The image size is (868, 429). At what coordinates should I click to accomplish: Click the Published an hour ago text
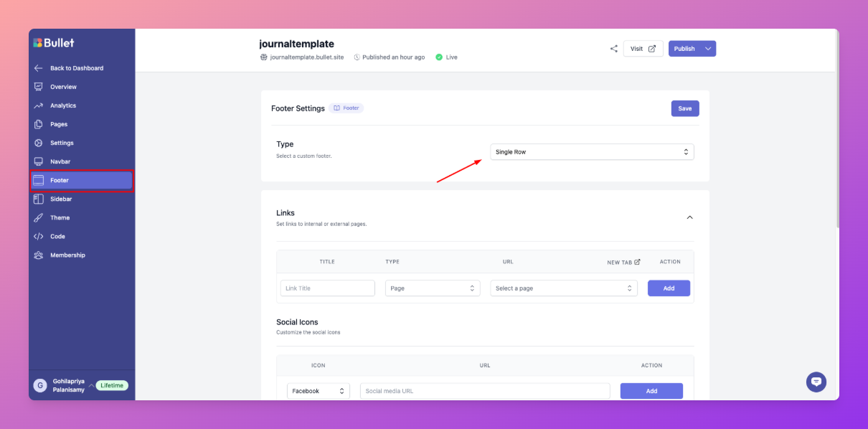[394, 57]
